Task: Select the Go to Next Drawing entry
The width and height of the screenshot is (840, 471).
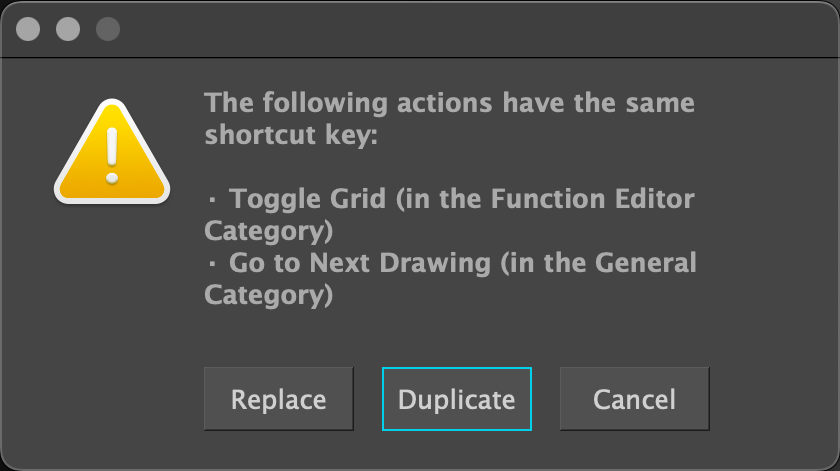Action: pyautogui.click(x=451, y=279)
